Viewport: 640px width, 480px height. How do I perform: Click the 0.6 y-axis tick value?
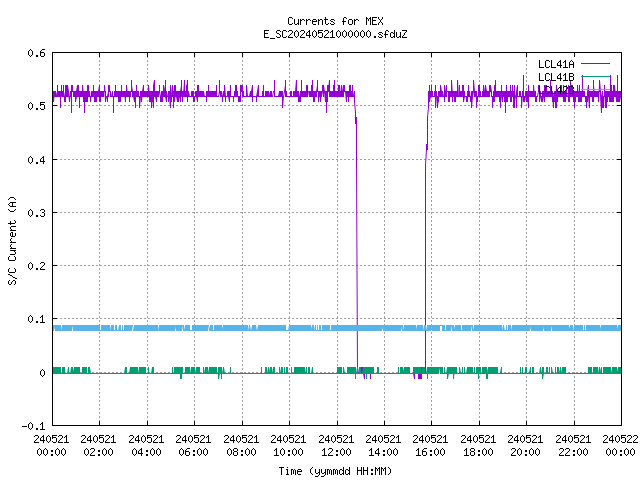pyautogui.click(x=36, y=53)
